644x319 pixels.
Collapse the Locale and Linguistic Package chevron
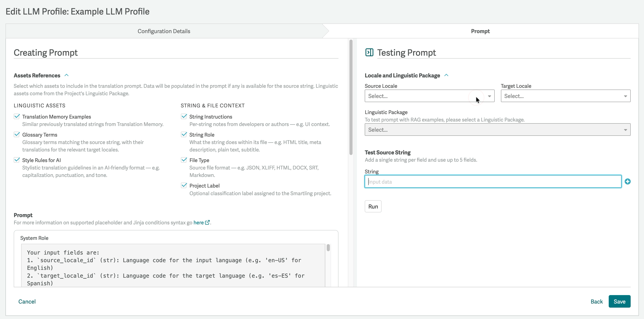click(x=446, y=75)
